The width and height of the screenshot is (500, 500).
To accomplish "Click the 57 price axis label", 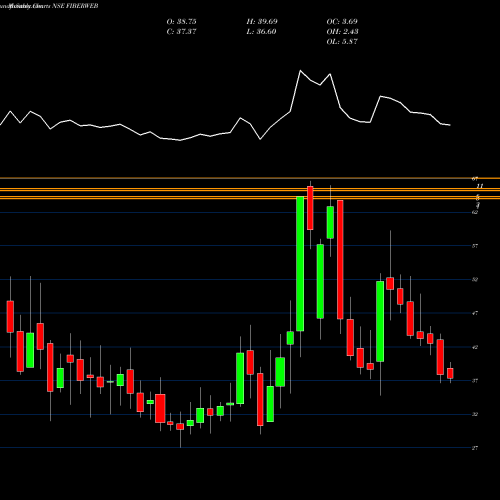I will [475, 246].
